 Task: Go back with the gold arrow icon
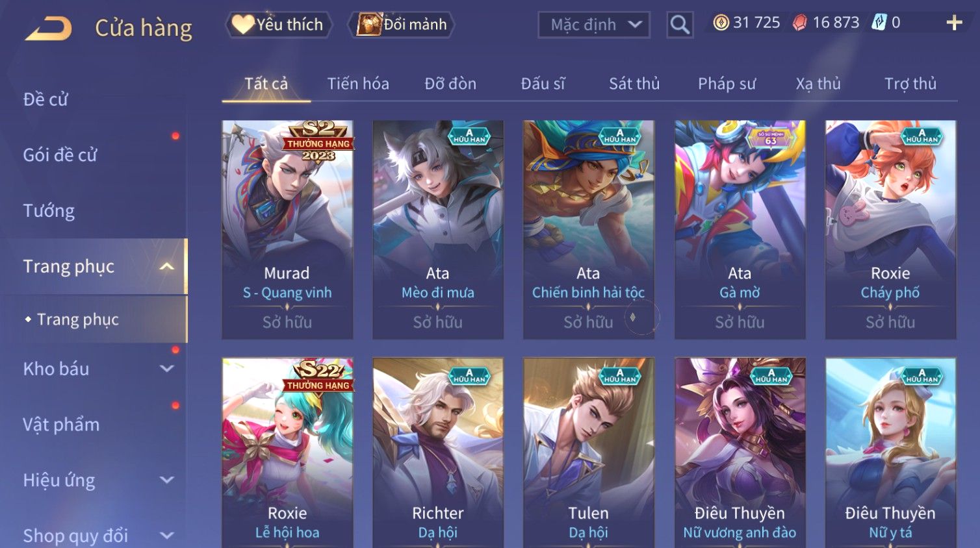click(48, 29)
